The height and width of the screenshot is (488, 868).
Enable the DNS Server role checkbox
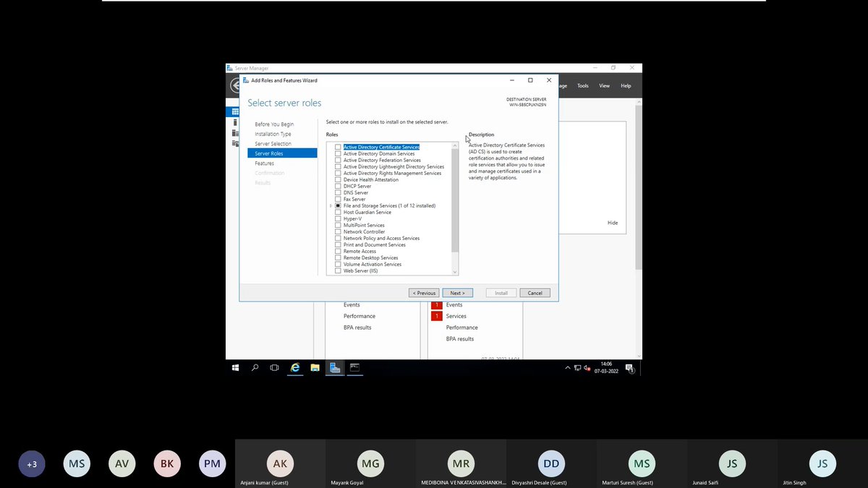coord(338,193)
